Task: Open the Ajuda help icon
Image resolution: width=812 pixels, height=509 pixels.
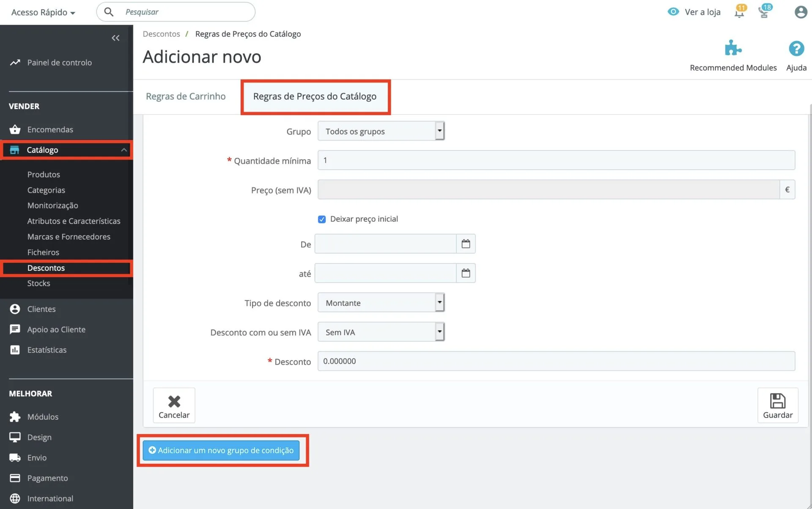Action: click(796, 49)
